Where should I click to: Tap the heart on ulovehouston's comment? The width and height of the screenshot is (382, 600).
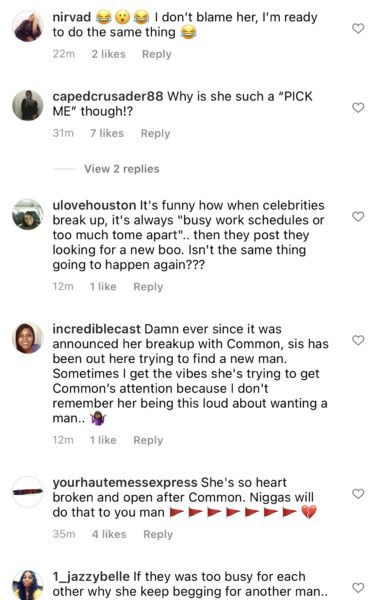point(358,217)
